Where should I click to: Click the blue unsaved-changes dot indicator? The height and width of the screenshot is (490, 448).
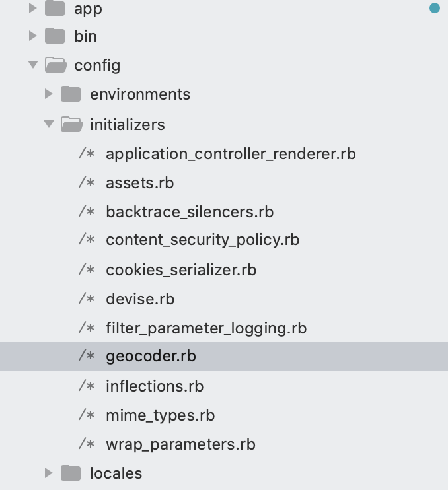[434, 9]
